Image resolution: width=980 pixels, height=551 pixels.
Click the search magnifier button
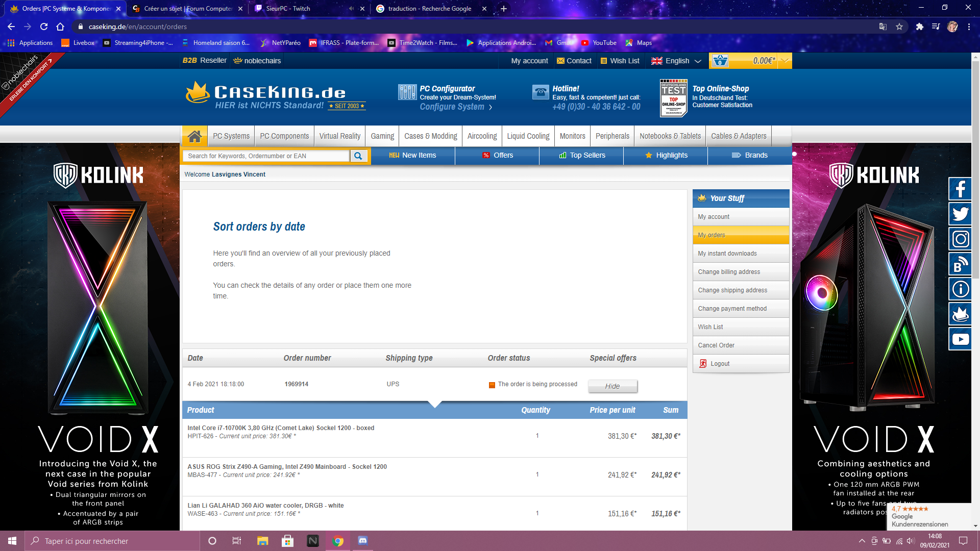[358, 156]
